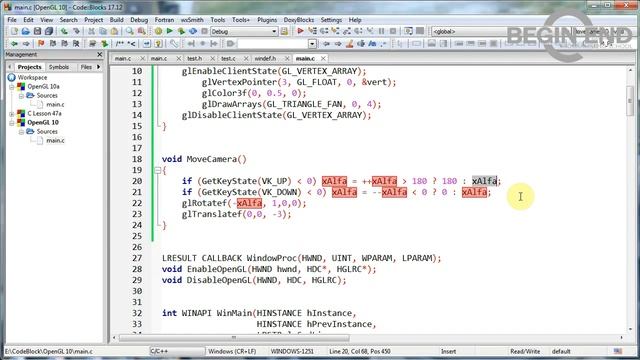Toggle bookmark with flag icon
Viewport: 640px width, 360px height.
coord(41,43)
